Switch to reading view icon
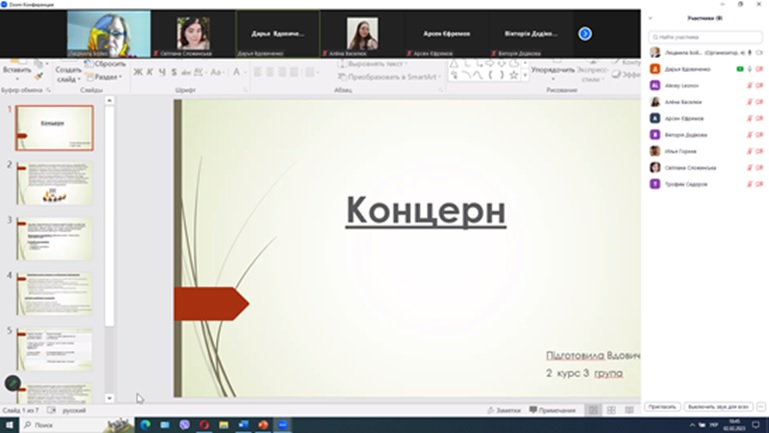The height and width of the screenshot is (433, 769). [629, 410]
